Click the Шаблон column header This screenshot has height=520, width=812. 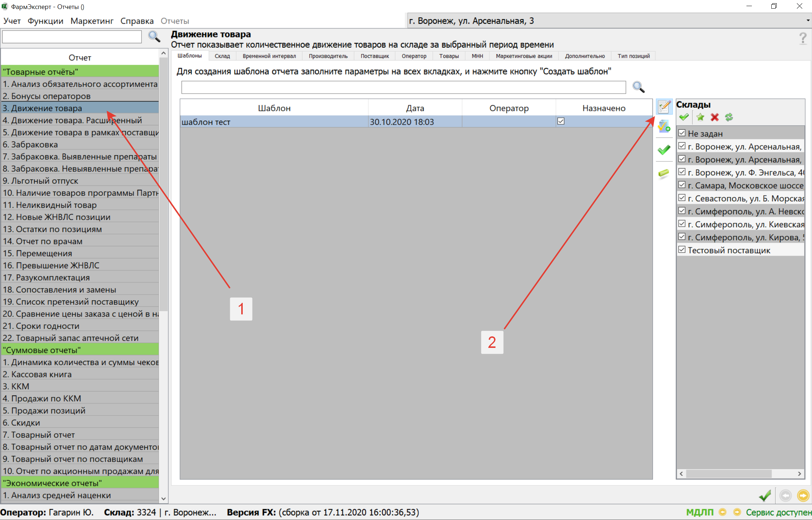click(x=274, y=108)
